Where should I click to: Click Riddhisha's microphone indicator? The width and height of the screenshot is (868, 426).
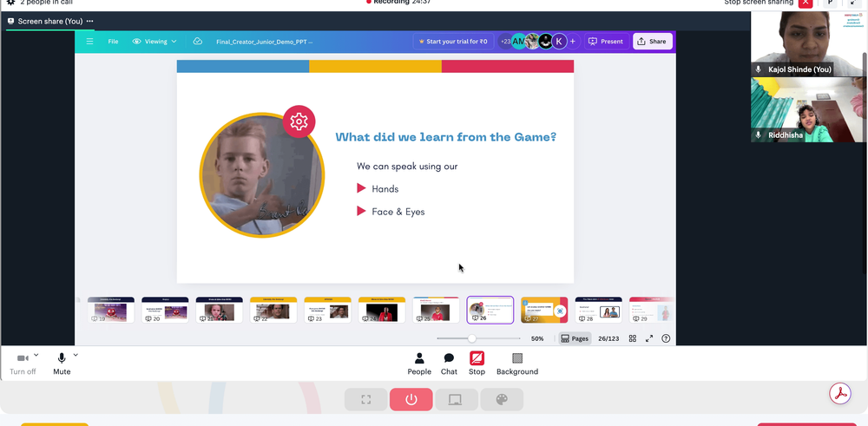[759, 135]
